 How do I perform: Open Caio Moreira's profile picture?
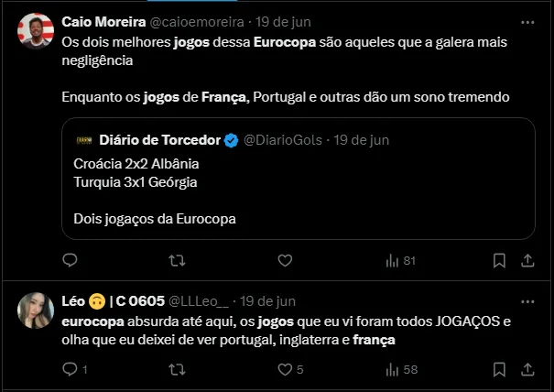pyautogui.click(x=36, y=32)
